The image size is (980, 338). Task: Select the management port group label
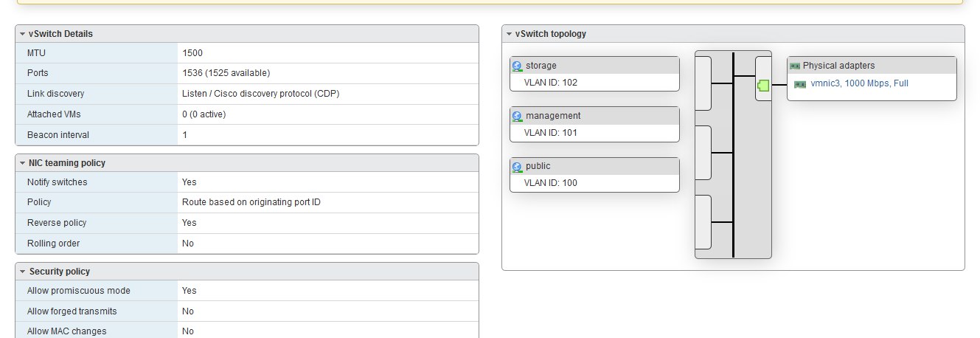(553, 116)
